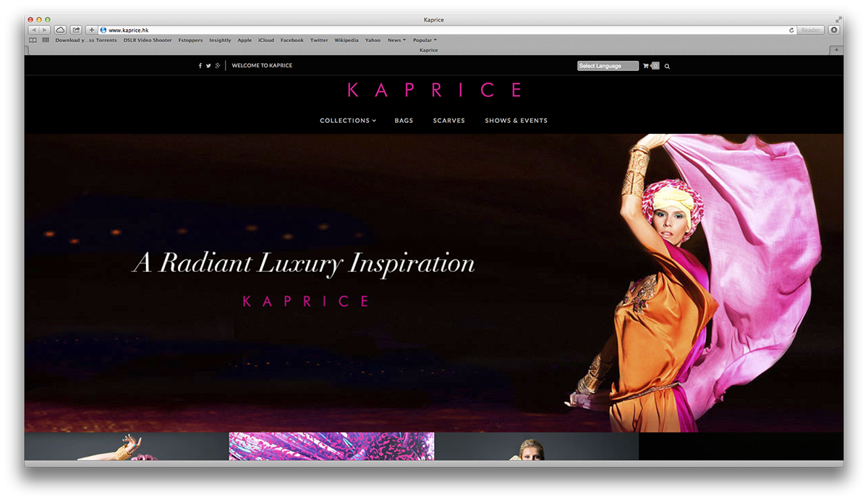This screenshot has width=868, height=501.
Task: Click the 'A Radiant Luxury Inspiration' headline
Action: click(304, 263)
